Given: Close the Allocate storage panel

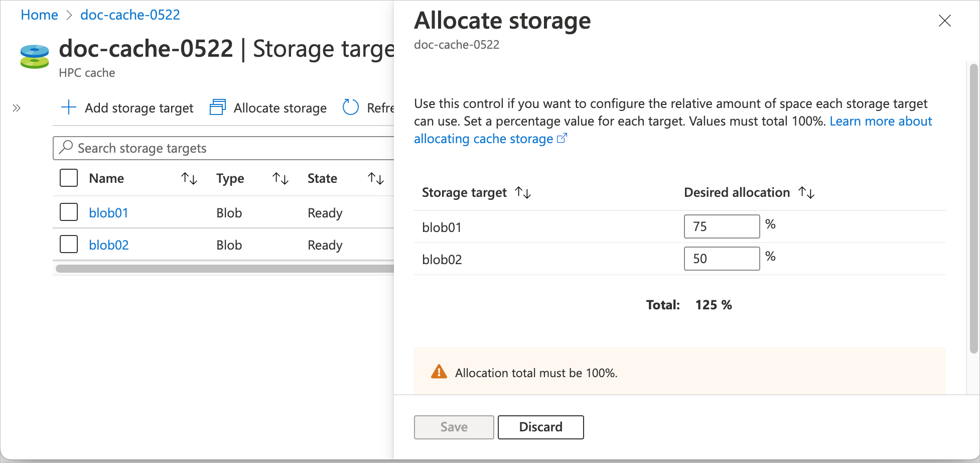Looking at the screenshot, I should (945, 21).
